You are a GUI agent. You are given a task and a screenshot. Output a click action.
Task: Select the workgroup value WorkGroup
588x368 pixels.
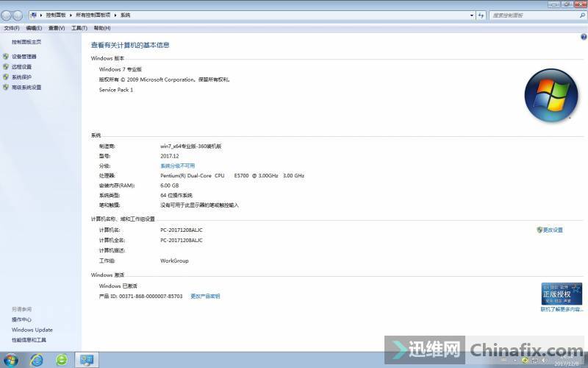(x=174, y=261)
